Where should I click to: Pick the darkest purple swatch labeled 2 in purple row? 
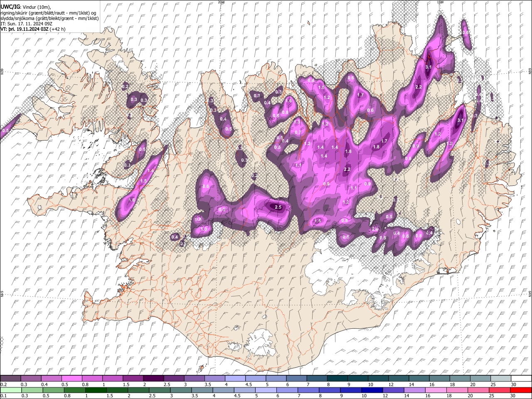[153, 378]
